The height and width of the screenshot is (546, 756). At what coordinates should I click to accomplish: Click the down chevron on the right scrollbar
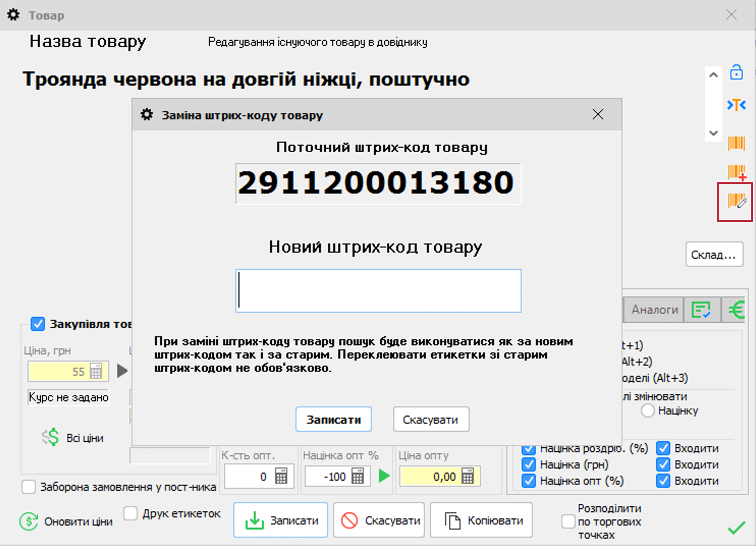coord(714,133)
